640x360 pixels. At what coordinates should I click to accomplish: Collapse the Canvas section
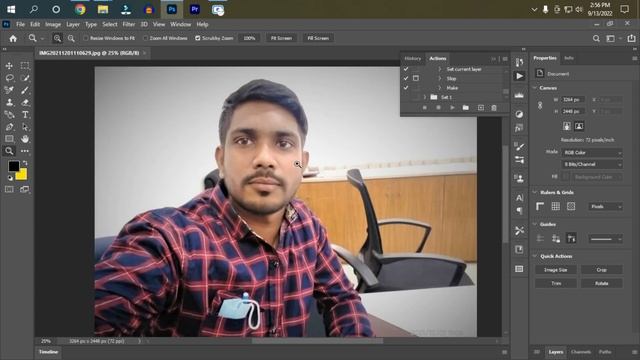point(535,88)
